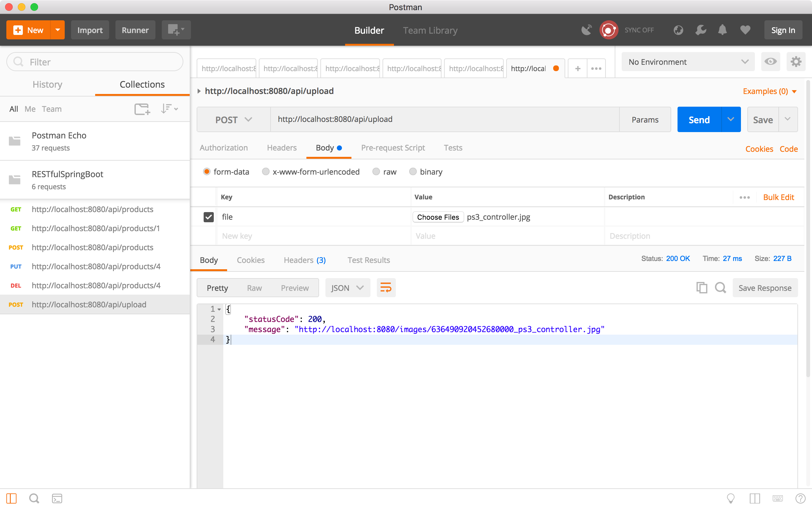812x508 pixels.
Task: Expand the request name disclosure triangle
Action: point(199,91)
